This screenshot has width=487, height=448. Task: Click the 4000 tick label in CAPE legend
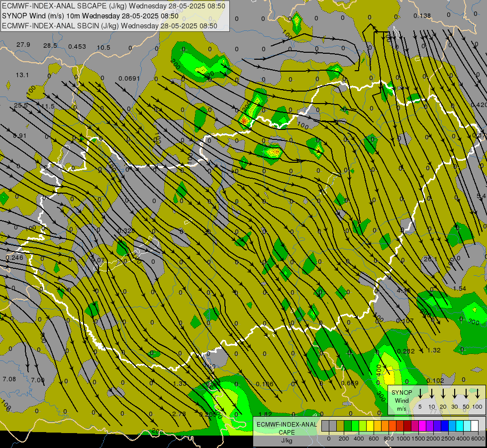point(463,439)
